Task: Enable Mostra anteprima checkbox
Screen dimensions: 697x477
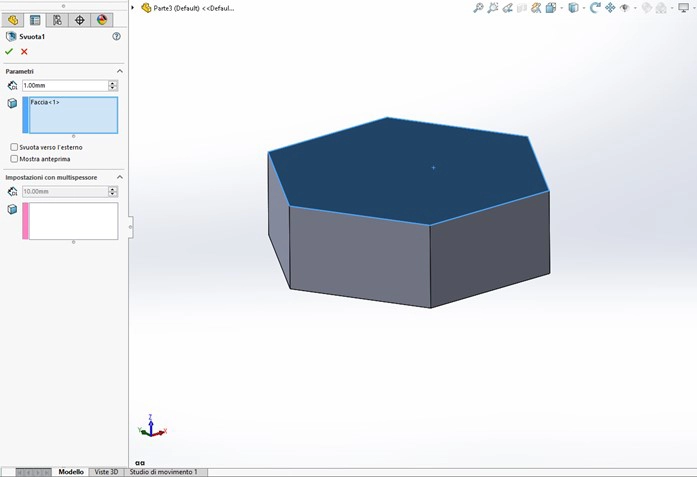Action: point(14,158)
